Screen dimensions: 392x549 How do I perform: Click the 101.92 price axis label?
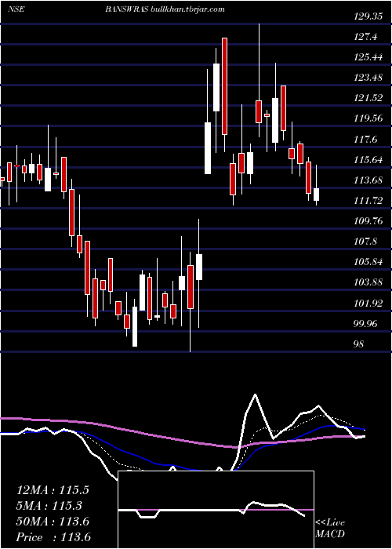[x=368, y=303]
